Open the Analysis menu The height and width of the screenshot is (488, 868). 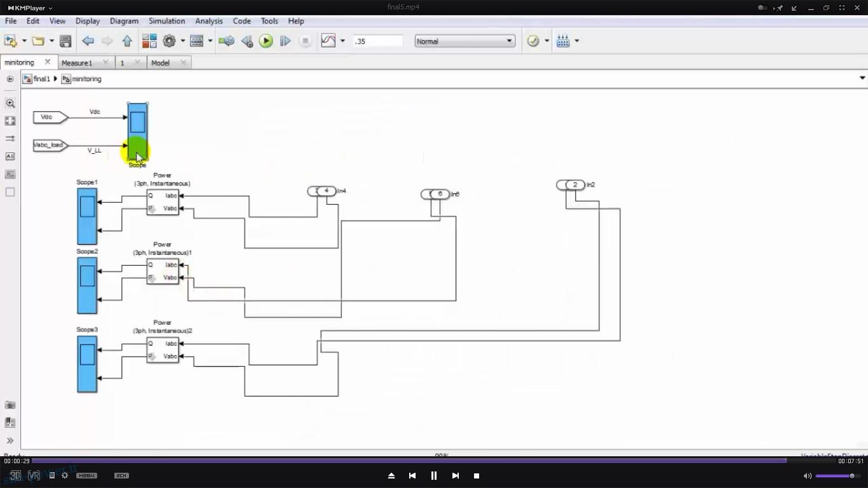208,21
